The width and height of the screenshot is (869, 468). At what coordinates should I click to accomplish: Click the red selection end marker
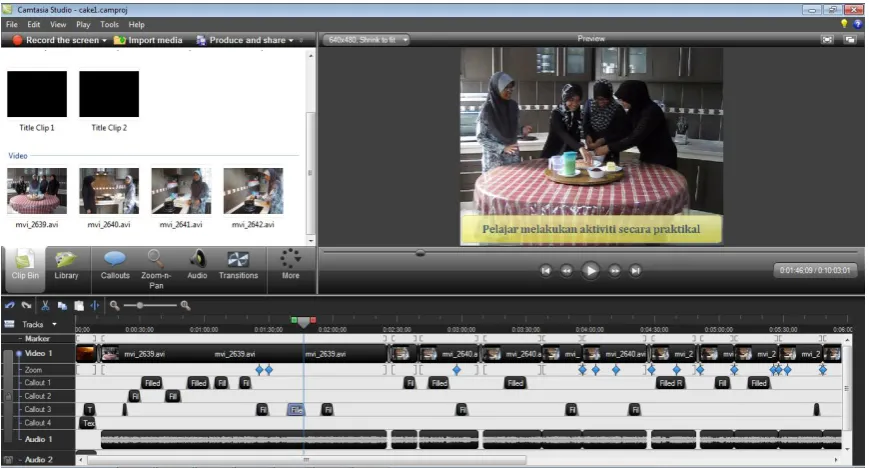pos(313,320)
